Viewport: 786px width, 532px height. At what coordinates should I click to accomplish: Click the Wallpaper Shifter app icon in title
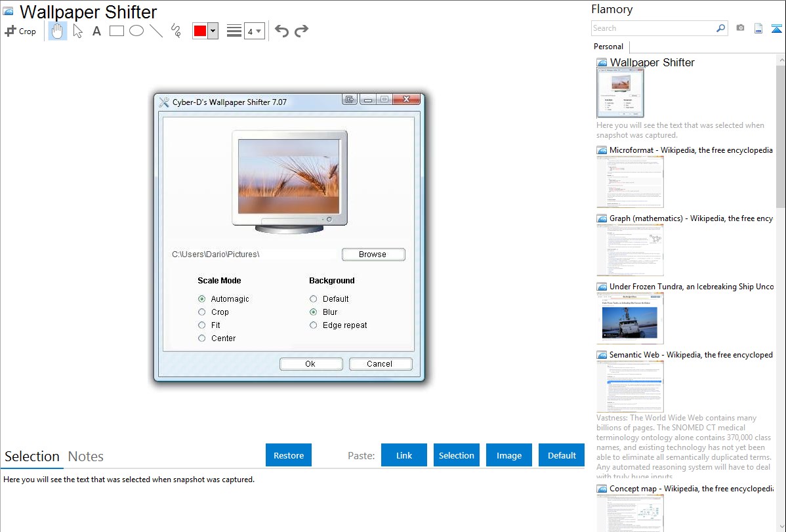(8, 11)
